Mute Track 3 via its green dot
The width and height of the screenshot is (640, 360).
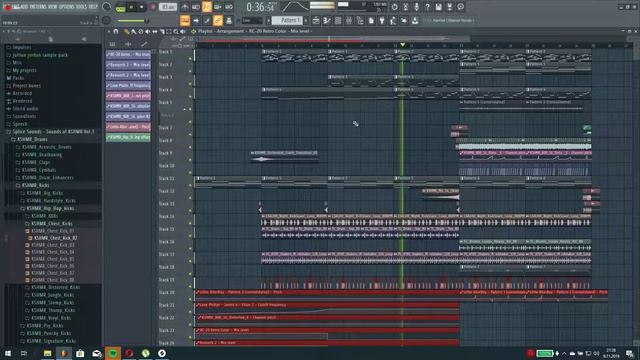[x=190, y=84]
